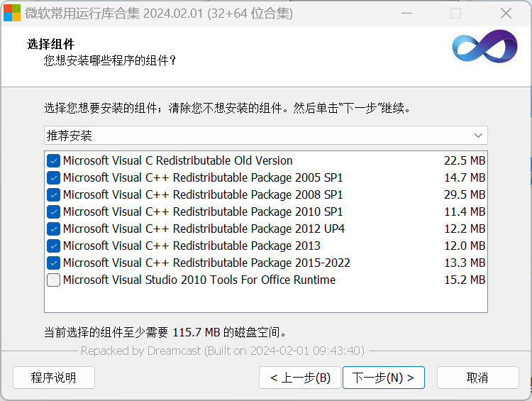The height and width of the screenshot is (401, 532).
Task: Proceed with 下一步(N) button
Action: tap(383, 378)
